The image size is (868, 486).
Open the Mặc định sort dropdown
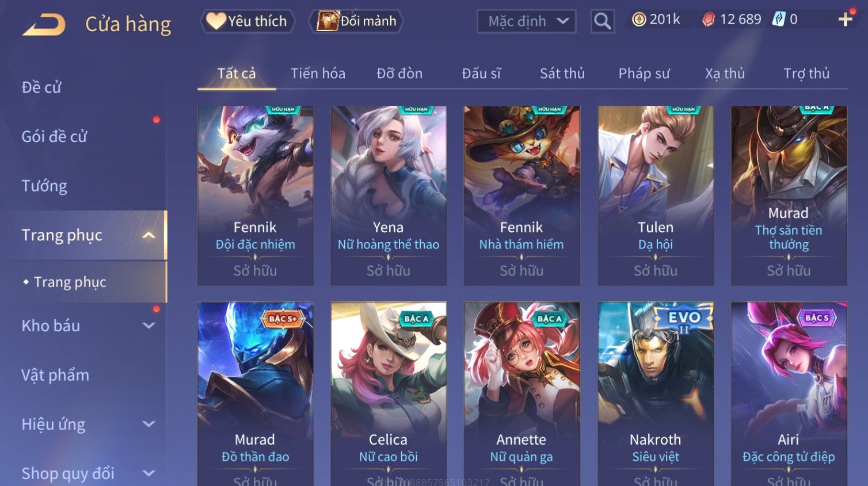click(526, 21)
